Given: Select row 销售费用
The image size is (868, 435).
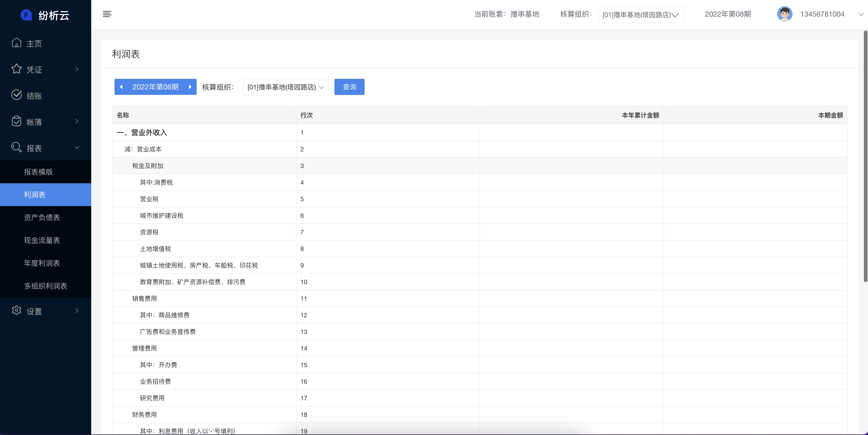Looking at the screenshot, I should [480, 298].
